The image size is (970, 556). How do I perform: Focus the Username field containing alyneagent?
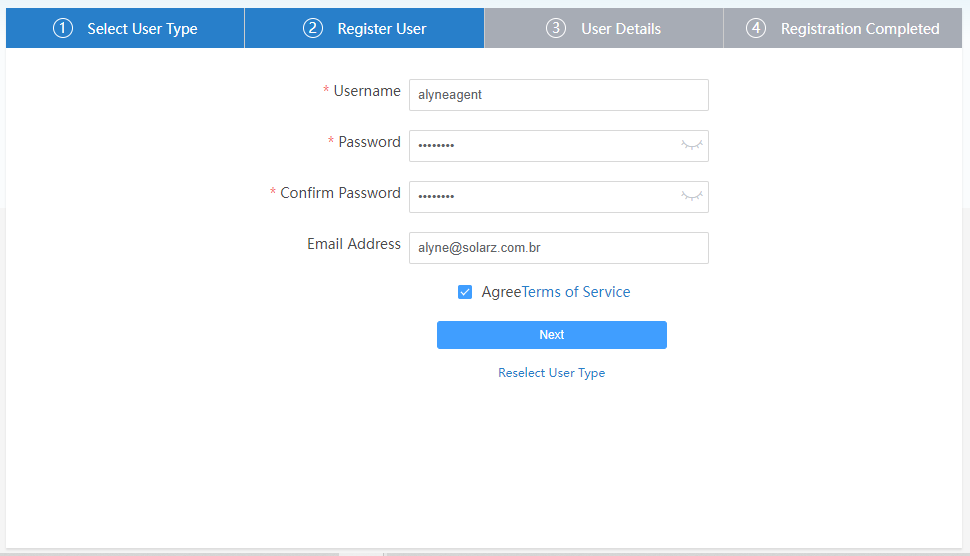(558, 95)
